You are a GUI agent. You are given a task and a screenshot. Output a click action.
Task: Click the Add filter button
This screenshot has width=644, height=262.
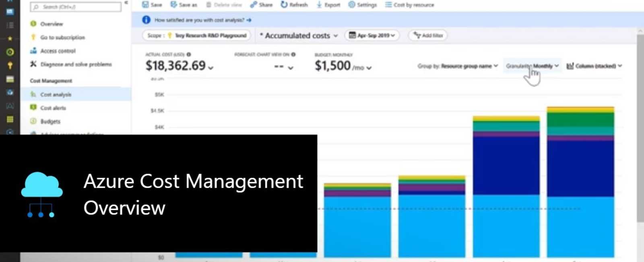click(x=428, y=35)
